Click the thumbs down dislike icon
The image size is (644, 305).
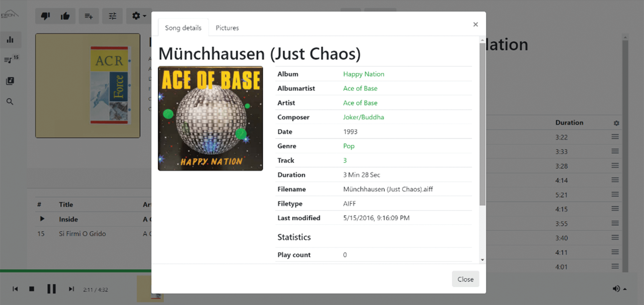(45, 16)
